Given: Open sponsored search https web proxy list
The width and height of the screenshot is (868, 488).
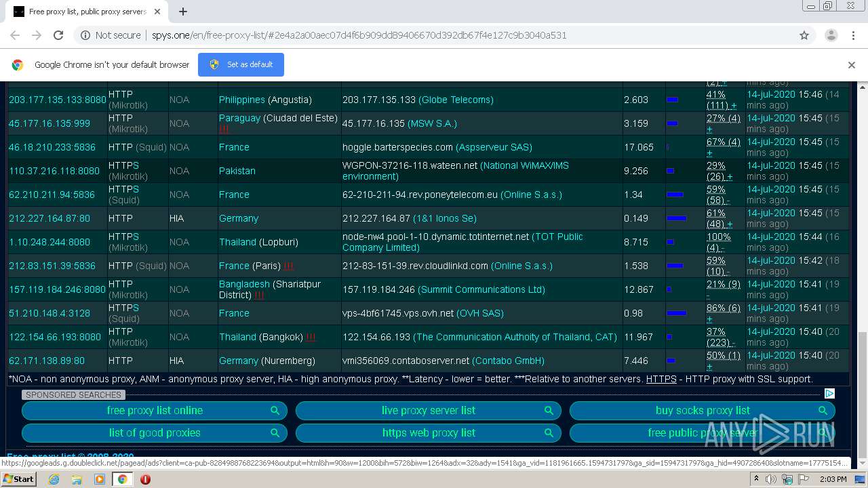Looking at the screenshot, I should 429,433.
